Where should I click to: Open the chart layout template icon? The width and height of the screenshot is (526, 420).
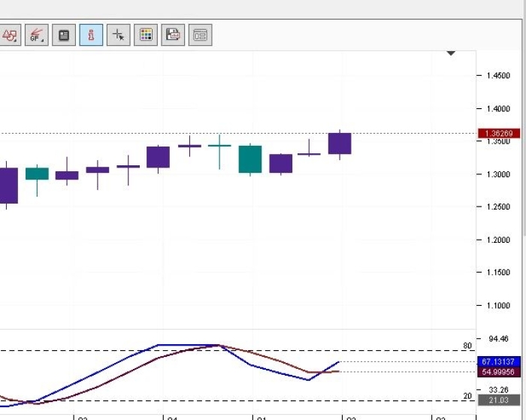[x=201, y=35]
